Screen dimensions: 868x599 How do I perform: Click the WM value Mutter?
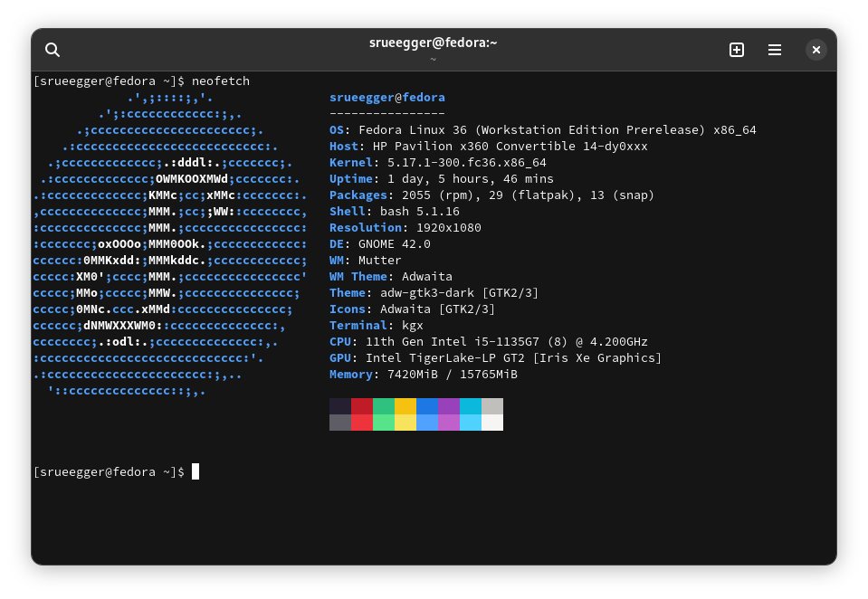coord(380,261)
